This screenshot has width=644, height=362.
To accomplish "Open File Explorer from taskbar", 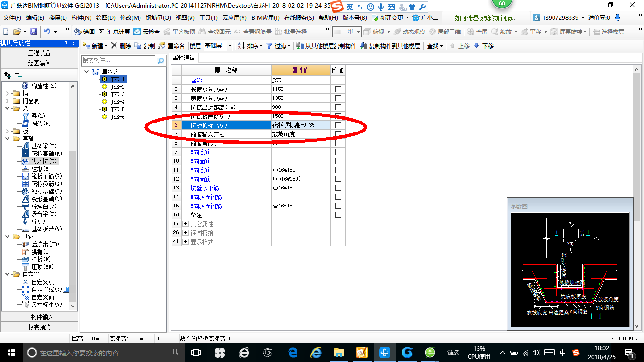I will pyautogui.click(x=339, y=353).
